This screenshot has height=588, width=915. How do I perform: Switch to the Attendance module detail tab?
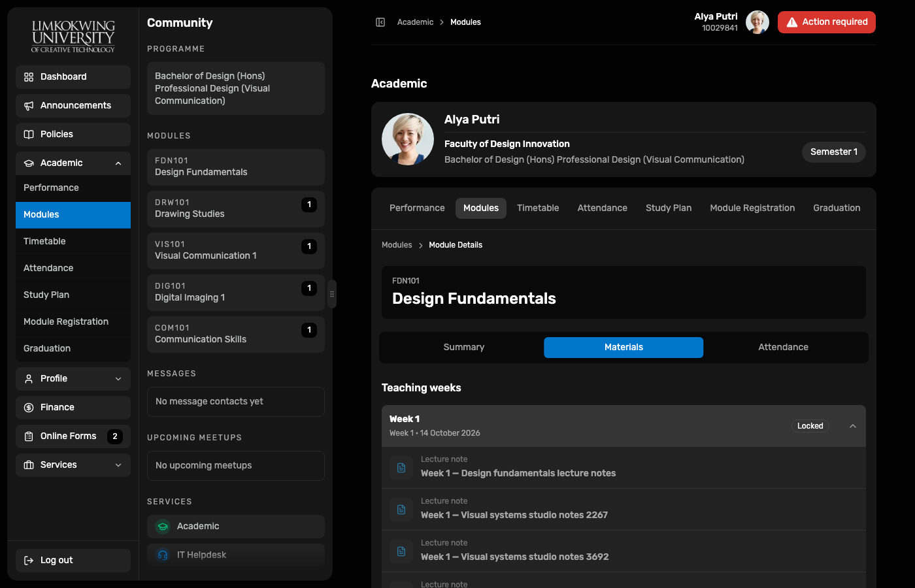(x=783, y=348)
